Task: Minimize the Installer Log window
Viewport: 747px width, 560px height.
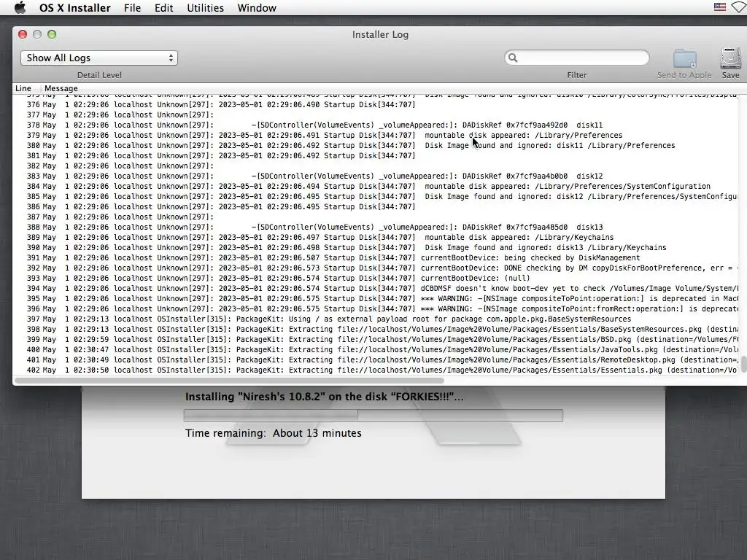Action: tap(37, 34)
